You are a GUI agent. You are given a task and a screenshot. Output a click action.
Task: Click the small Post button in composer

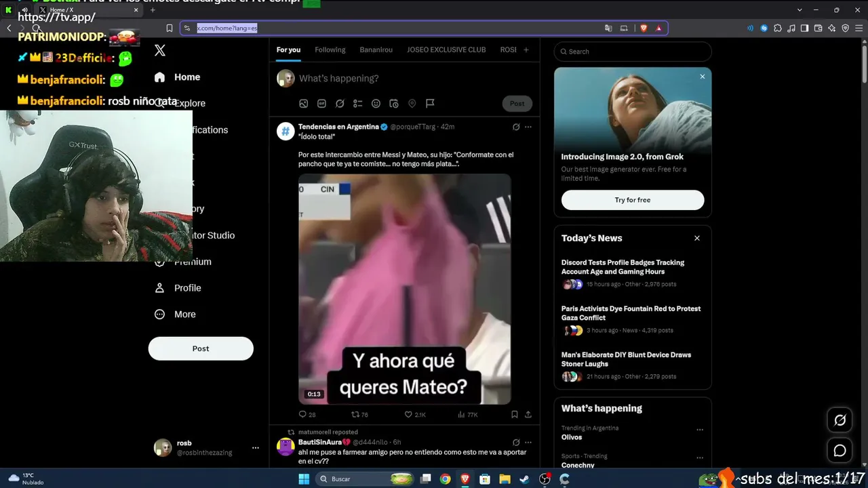517,104
